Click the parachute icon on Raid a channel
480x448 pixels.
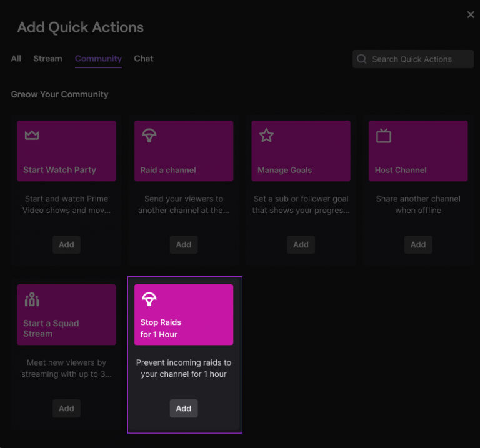pos(149,136)
